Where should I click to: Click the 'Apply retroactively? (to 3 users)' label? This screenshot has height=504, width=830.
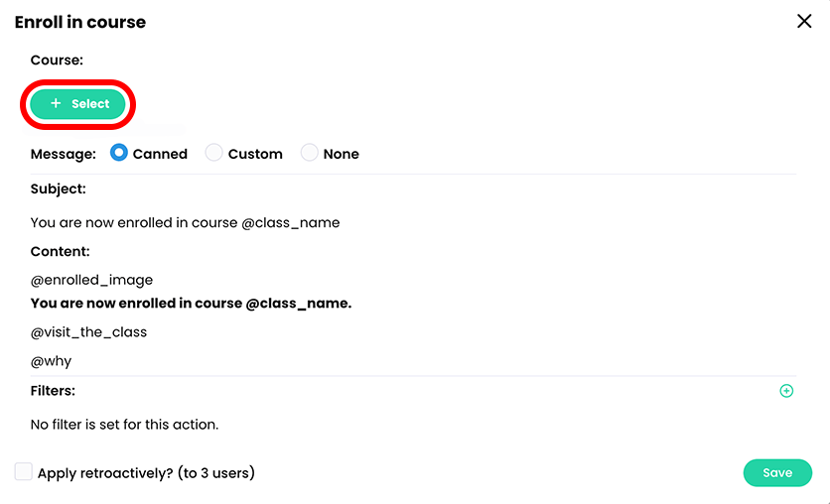point(146,473)
